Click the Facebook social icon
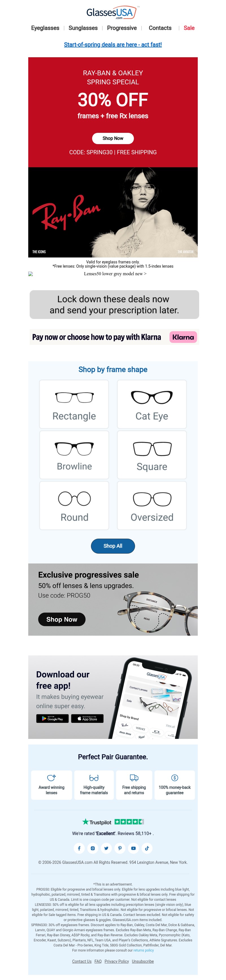This screenshot has height=980, width=226. tap(79, 848)
